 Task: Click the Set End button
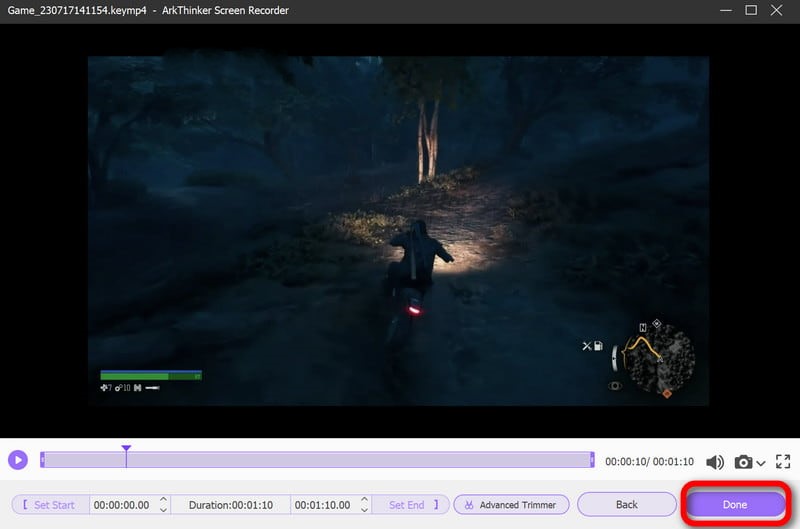point(412,505)
